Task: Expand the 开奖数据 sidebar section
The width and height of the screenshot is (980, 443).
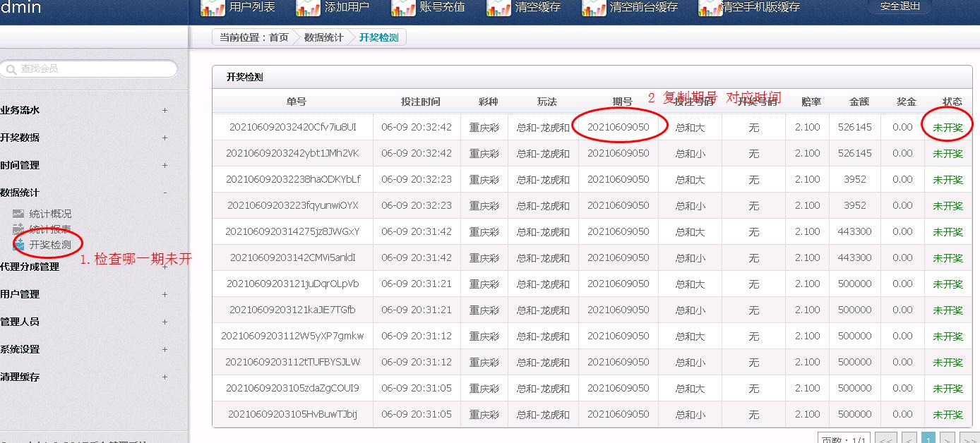Action: [x=165, y=138]
